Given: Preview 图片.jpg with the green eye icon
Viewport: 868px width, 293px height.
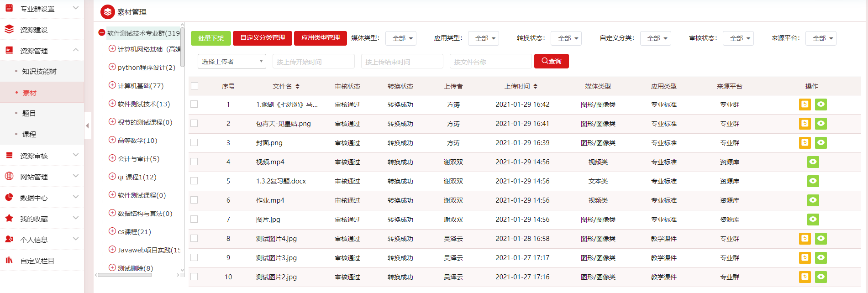Looking at the screenshot, I should [813, 220].
